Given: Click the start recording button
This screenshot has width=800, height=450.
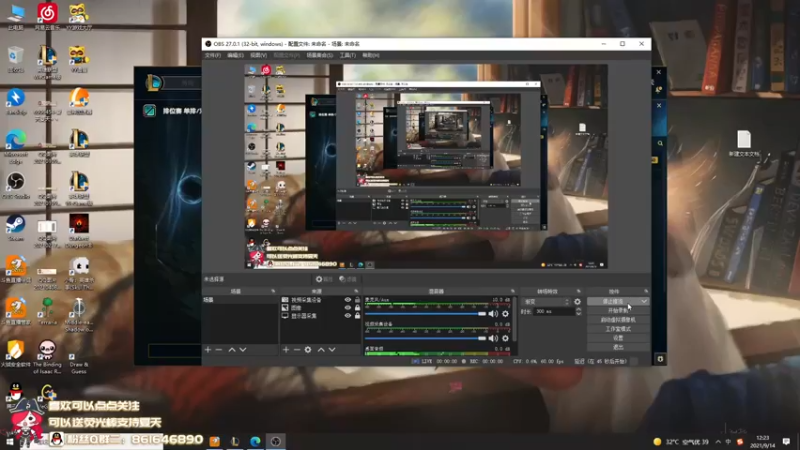Looking at the screenshot, I should coord(618,311).
